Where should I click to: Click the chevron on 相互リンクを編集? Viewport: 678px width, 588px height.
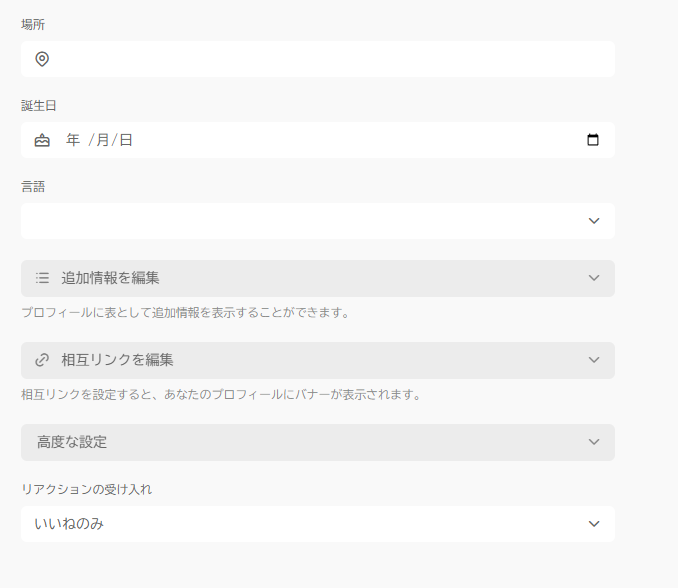594,360
